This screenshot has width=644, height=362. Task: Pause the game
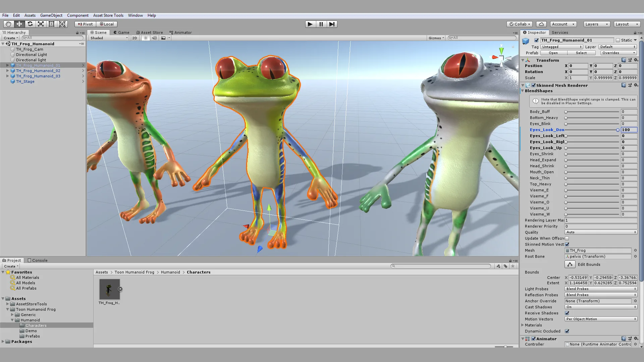(321, 24)
